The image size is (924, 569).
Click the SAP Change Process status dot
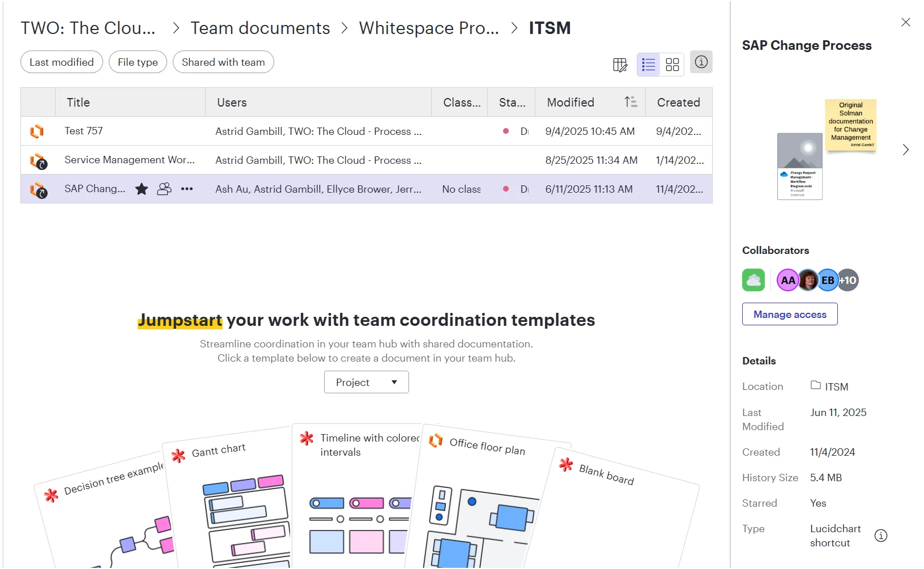pyautogui.click(x=506, y=189)
